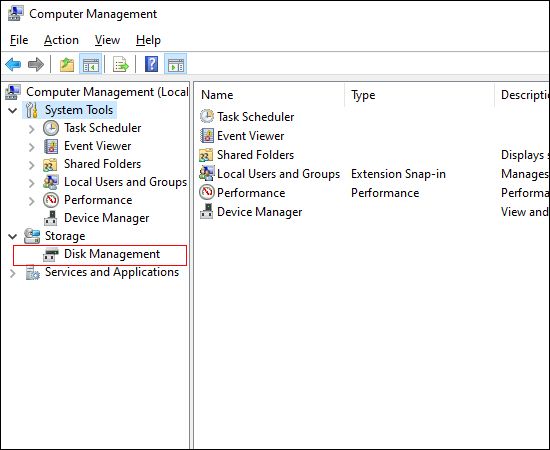
Task: Click Performance icon in the right list
Action: tap(207, 193)
